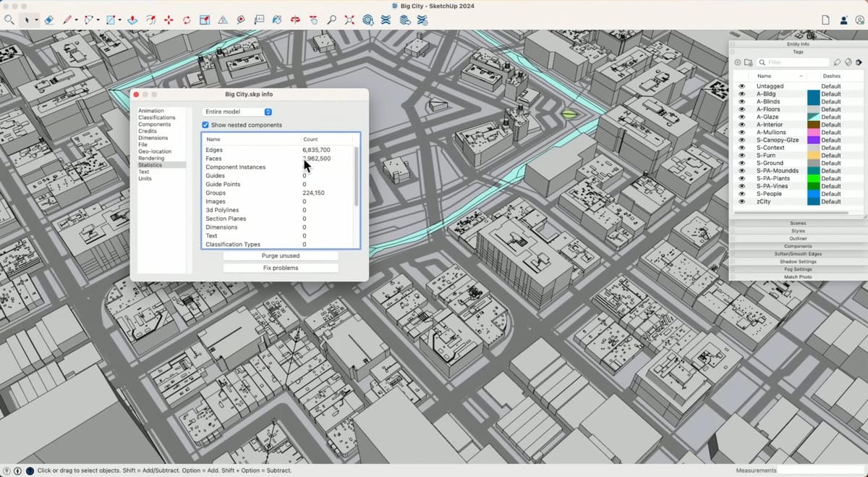Viewport: 868px width, 477px height.
Task: Click the Purge unused button
Action: [281, 256]
